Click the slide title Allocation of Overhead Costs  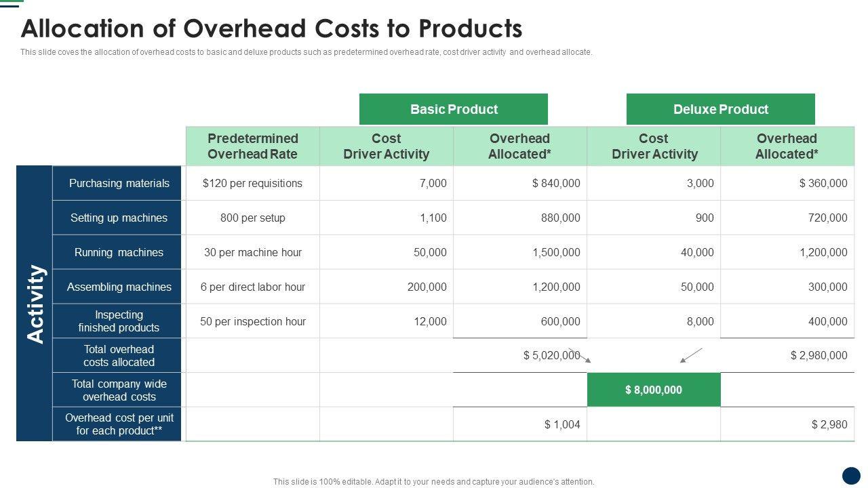271,28
